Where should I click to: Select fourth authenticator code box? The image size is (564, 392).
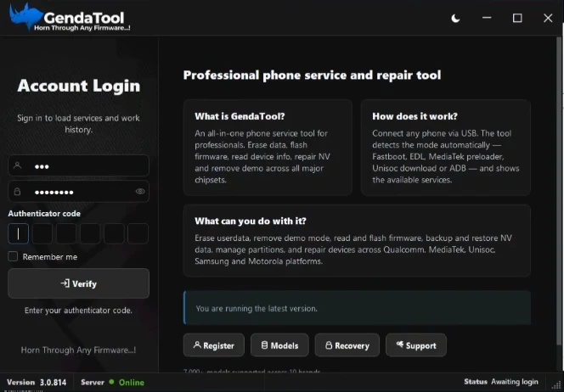(x=90, y=233)
